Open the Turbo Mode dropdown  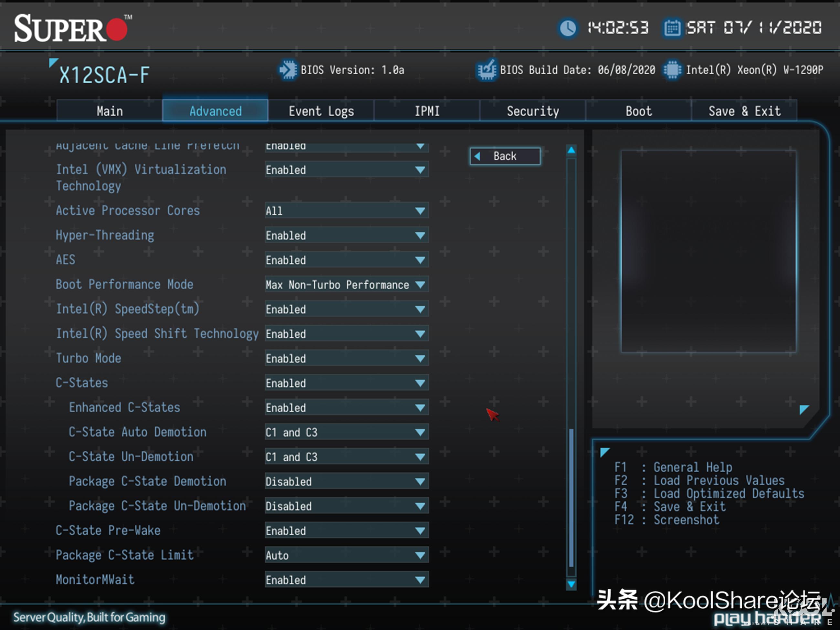click(x=346, y=359)
